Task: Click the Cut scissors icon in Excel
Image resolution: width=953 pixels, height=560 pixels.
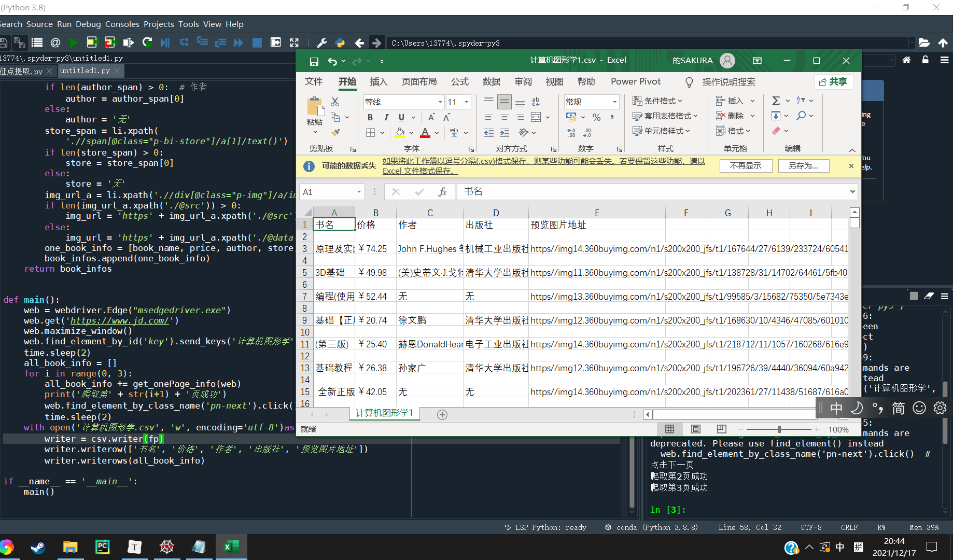Action: [335, 102]
